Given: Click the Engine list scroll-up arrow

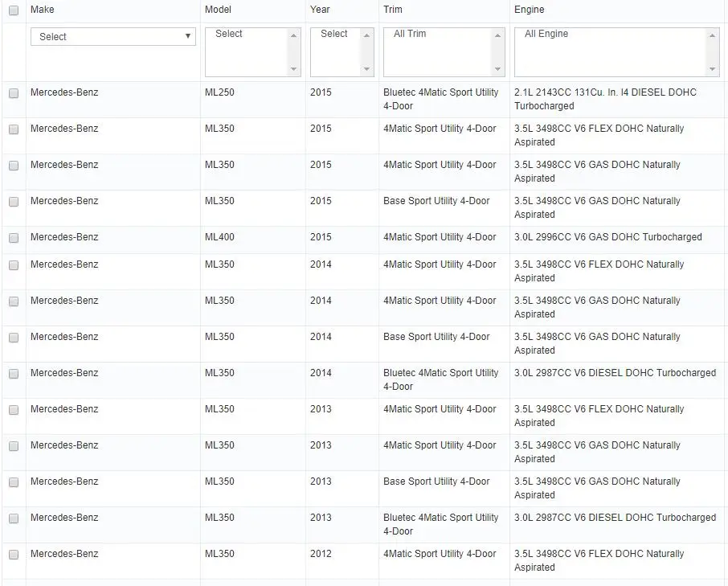Looking at the screenshot, I should tap(712, 35).
